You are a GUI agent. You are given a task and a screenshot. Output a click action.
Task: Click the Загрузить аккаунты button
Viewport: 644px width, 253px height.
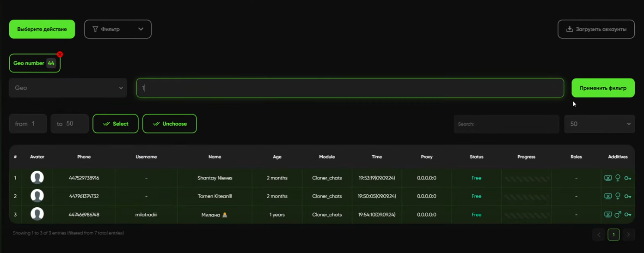596,29
